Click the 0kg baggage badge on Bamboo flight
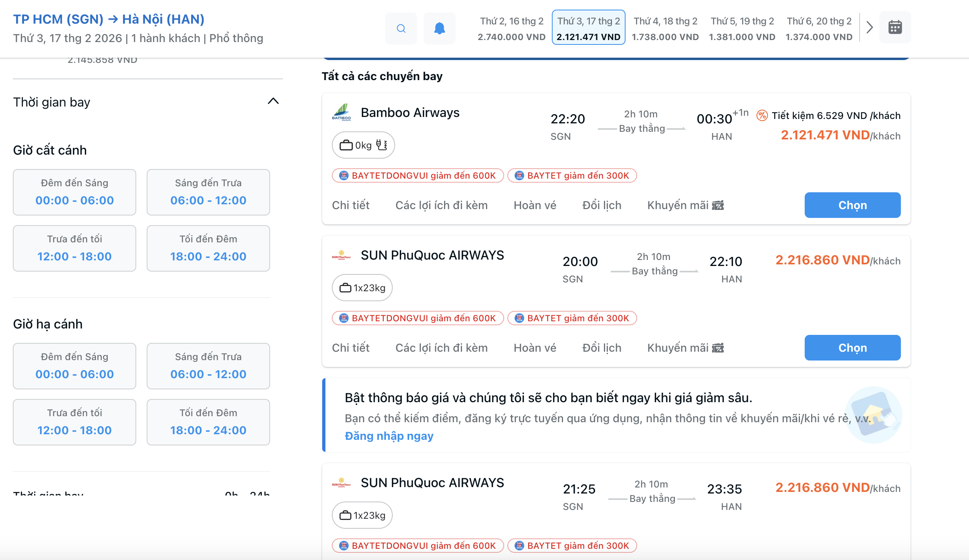This screenshot has width=969, height=560. pos(363,145)
